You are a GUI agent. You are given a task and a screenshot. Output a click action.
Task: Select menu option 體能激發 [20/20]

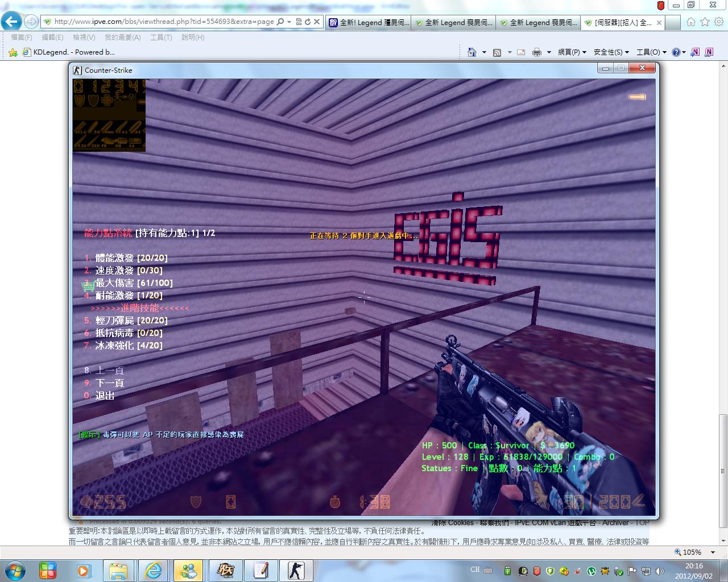coord(126,258)
